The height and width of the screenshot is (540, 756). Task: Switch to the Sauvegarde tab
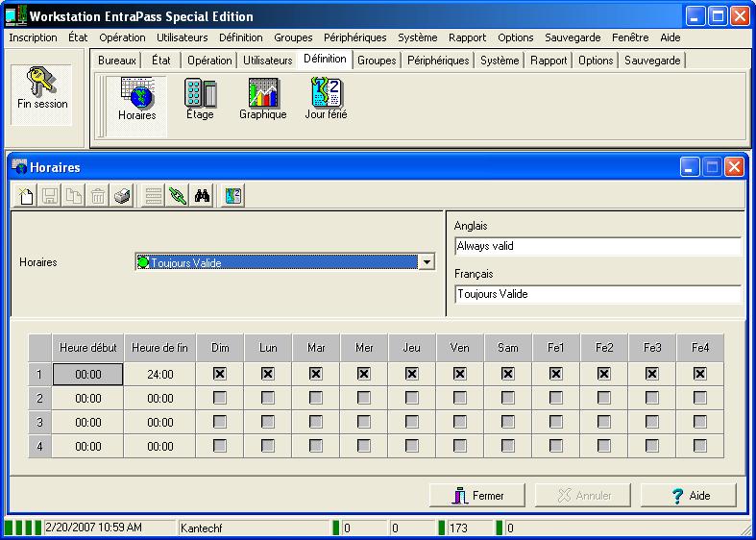[x=652, y=61]
